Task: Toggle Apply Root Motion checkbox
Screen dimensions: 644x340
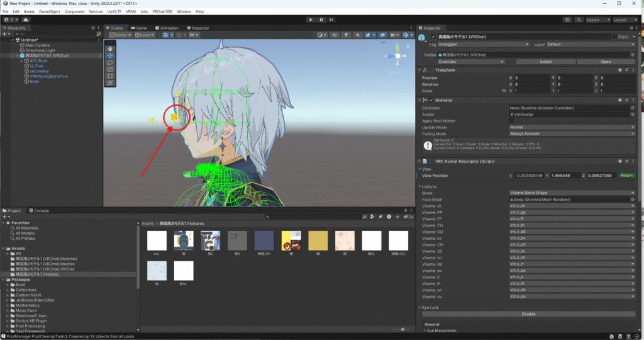Action: (511, 121)
